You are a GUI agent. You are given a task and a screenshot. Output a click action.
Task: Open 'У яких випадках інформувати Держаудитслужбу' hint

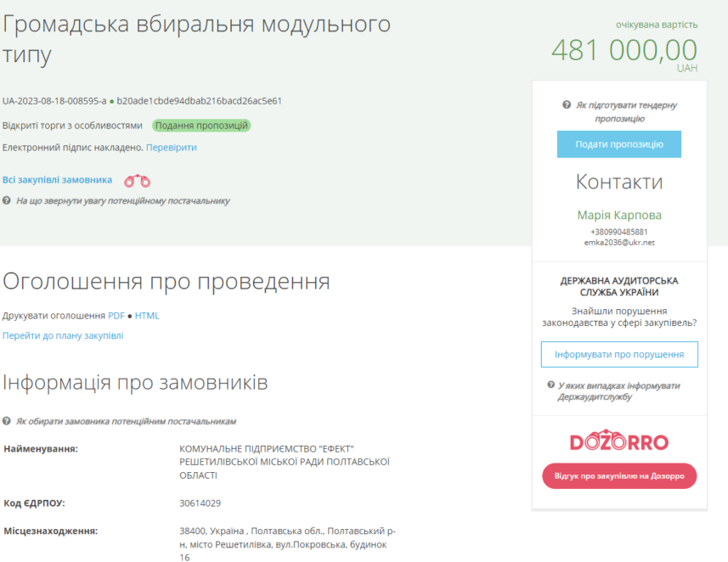pyautogui.click(x=618, y=391)
